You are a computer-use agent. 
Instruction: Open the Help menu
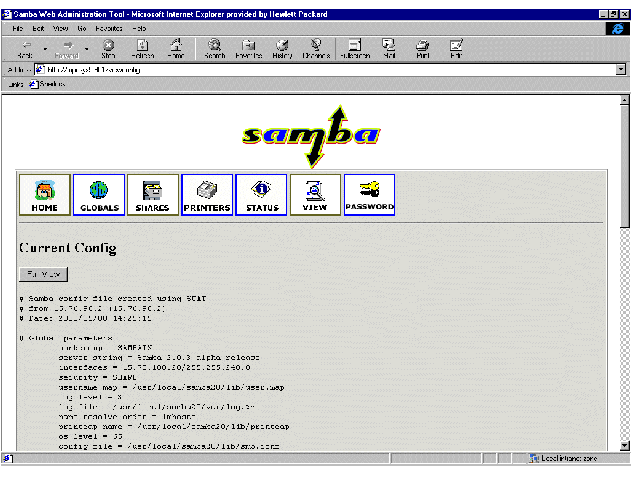pos(139,28)
